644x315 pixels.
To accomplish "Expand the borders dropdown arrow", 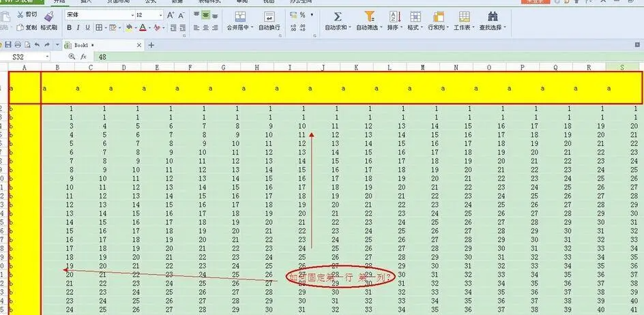I will pos(105,28).
